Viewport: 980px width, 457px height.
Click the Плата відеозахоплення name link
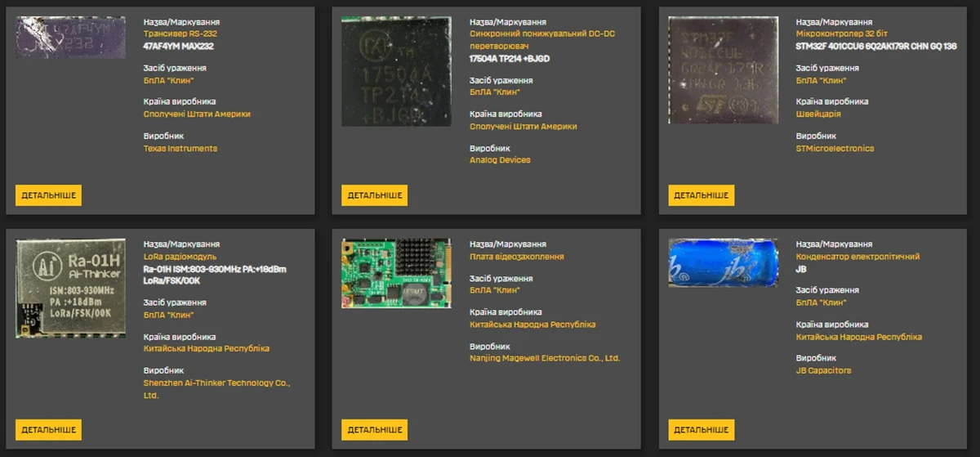[516, 257]
